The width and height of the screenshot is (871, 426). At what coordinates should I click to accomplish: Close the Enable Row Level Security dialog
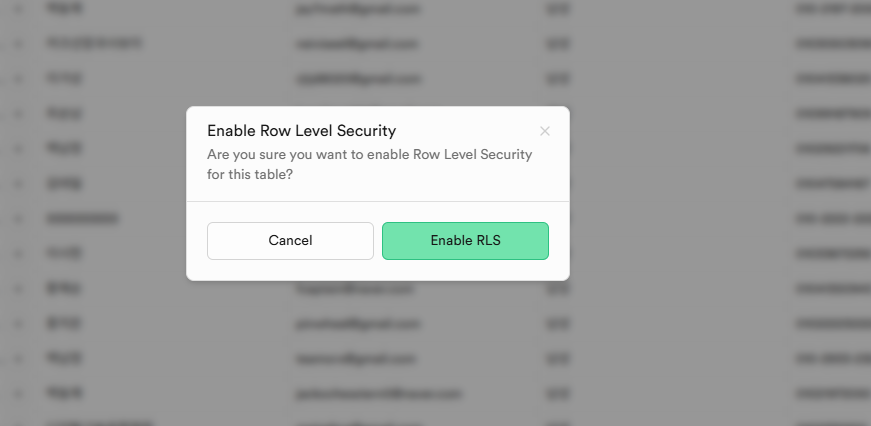pyautogui.click(x=544, y=131)
